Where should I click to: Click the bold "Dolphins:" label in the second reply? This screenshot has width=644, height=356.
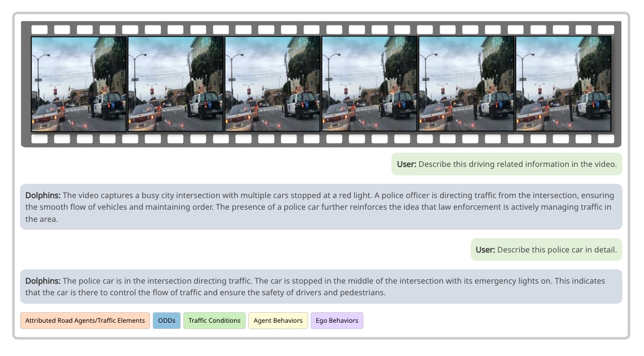pos(43,281)
